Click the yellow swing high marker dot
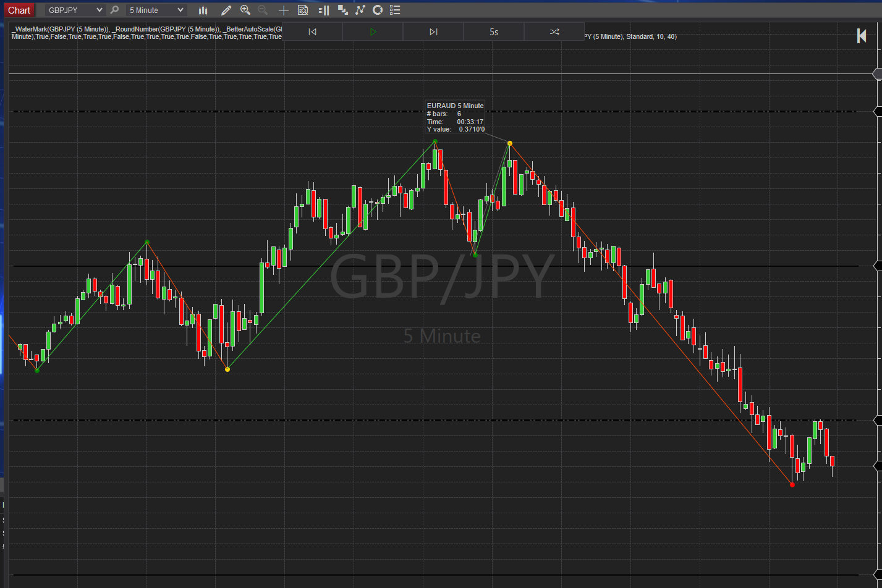This screenshot has height=588, width=882. (x=510, y=143)
